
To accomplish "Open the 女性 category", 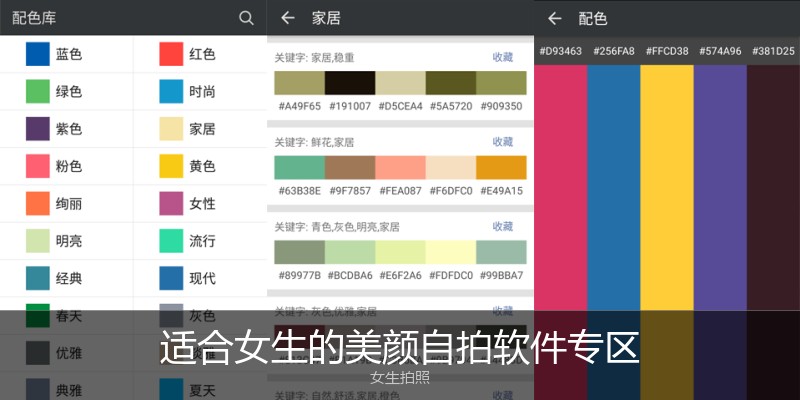I will [x=200, y=204].
